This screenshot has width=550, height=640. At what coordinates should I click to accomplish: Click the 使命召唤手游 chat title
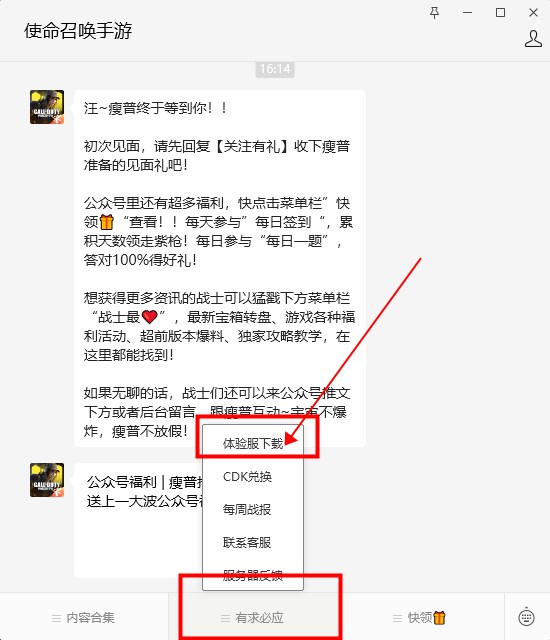tap(78, 31)
